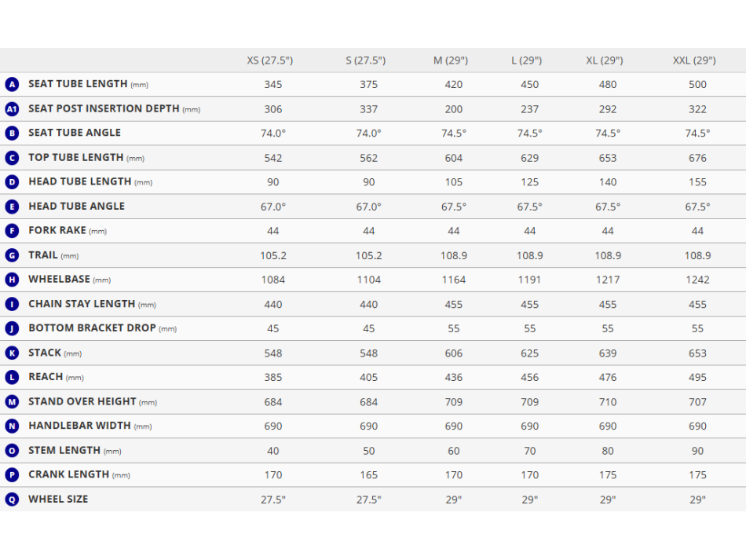Viewport: 746px width, 560px height.
Task: Click the circular A icon for Seat Tube Length
Action: pos(12,84)
